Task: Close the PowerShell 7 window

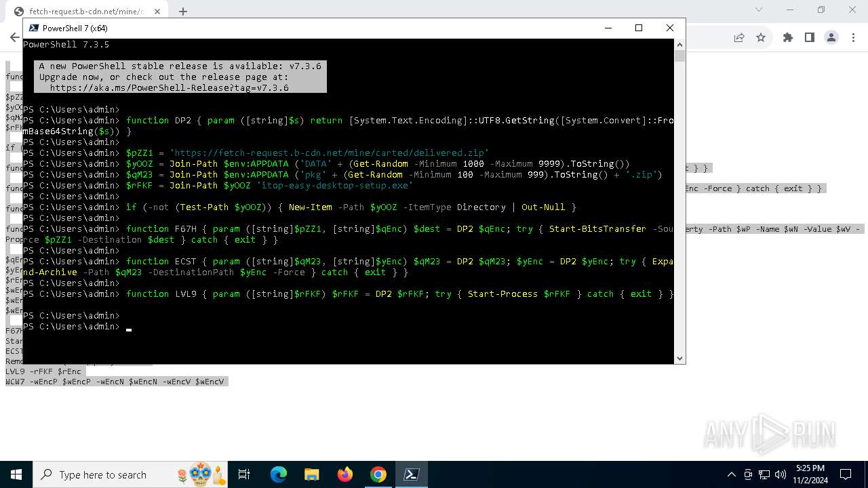Action: coord(670,28)
